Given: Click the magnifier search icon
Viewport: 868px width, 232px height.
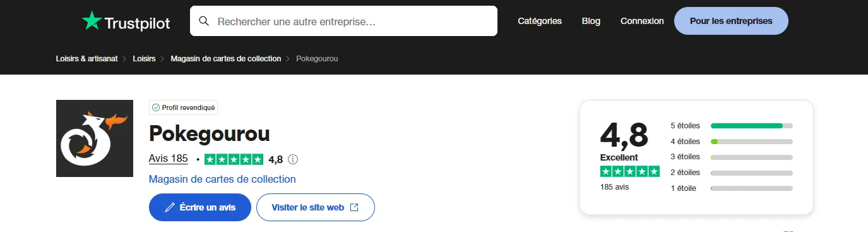Looking at the screenshot, I should (204, 21).
